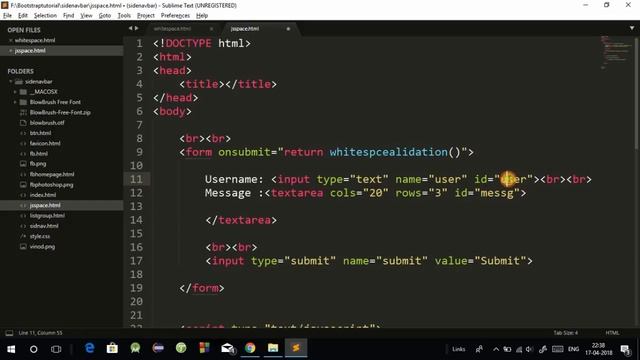Screen dimensions: 640x360
Task: Open the Help menu
Action: pyautogui.click(x=202, y=16)
